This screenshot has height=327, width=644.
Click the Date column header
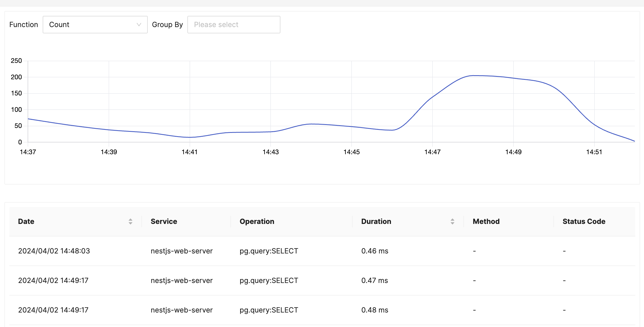coord(26,221)
